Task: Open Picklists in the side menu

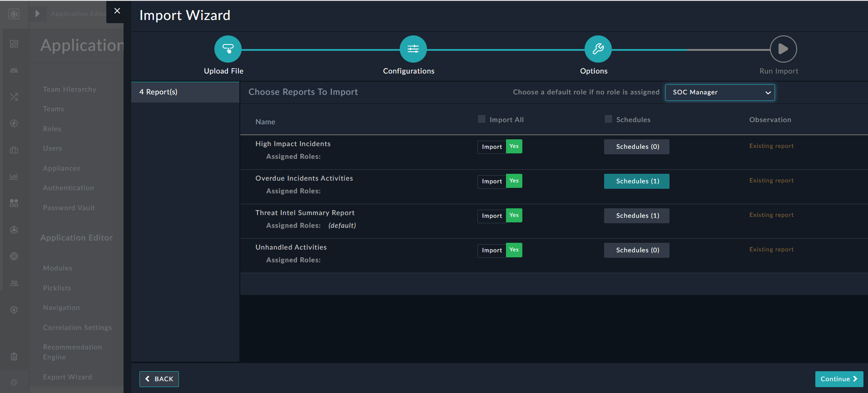Action: (x=57, y=288)
